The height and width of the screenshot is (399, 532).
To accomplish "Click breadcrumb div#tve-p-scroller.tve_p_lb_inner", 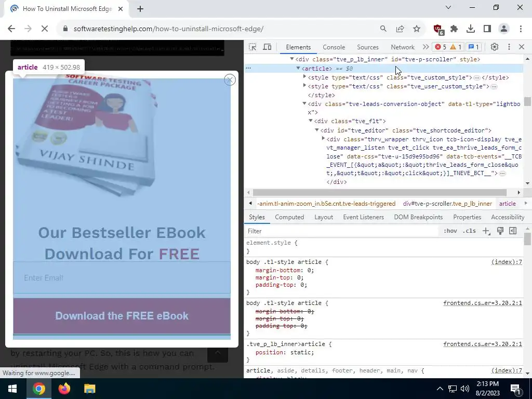I will tap(447, 204).
